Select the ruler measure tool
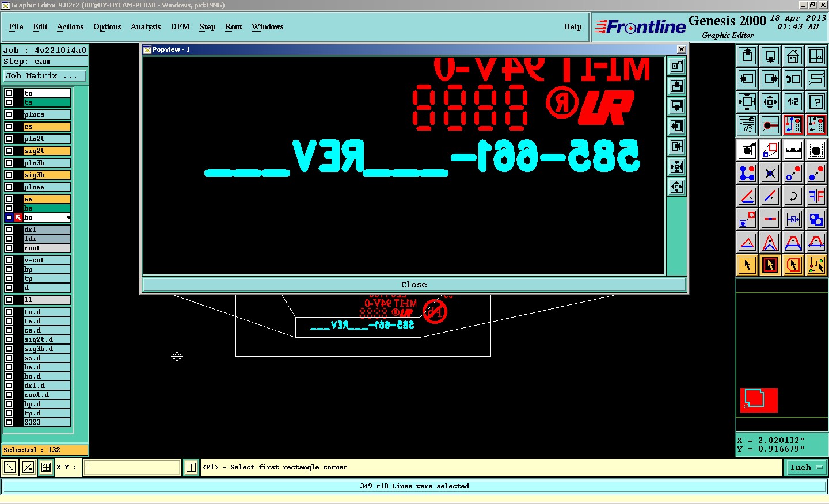The height and width of the screenshot is (504, 829). click(x=793, y=151)
